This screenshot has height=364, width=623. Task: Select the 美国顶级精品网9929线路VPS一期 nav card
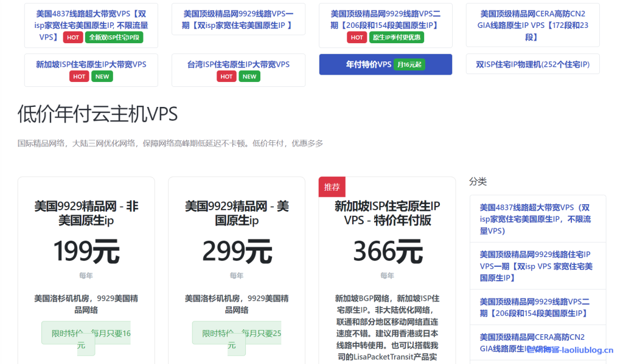click(x=238, y=20)
